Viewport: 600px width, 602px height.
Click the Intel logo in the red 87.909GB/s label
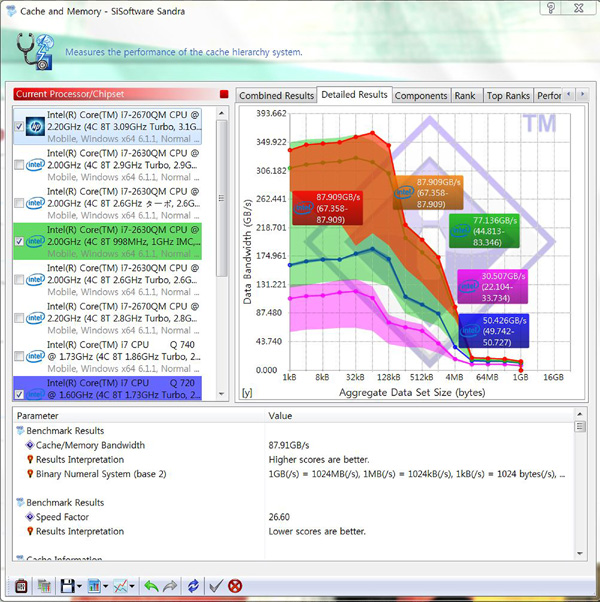coord(303,208)
